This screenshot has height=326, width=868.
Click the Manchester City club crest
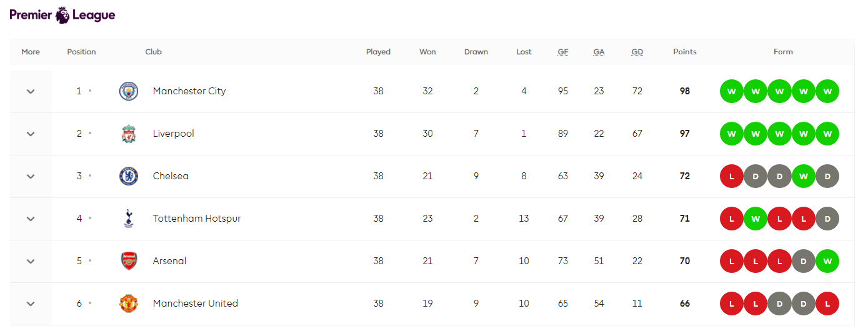129,91
